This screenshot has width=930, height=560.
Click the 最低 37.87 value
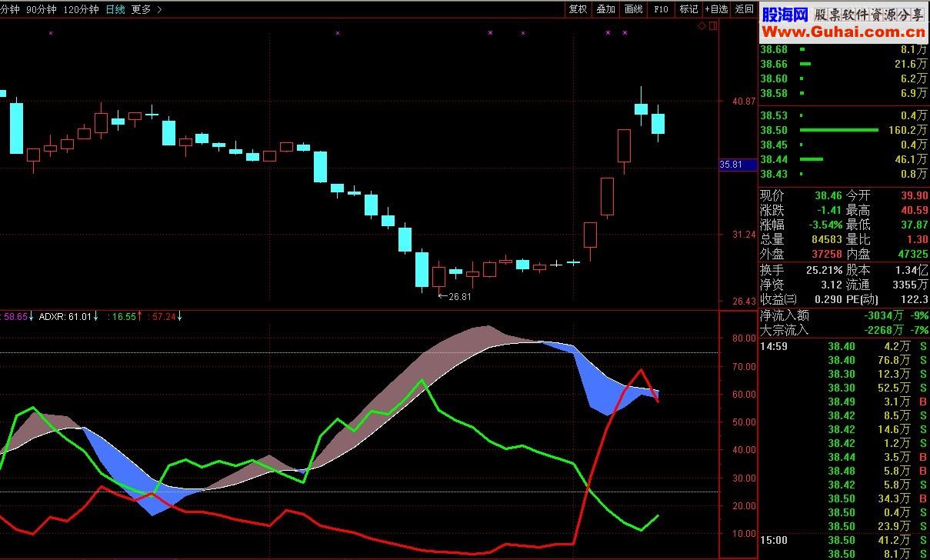913,225
